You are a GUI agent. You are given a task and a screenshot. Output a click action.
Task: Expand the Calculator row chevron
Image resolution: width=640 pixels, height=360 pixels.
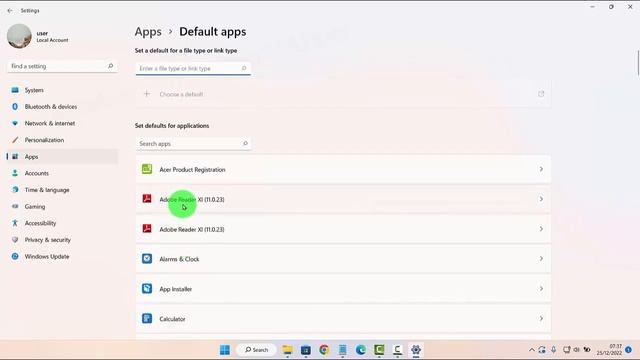tap(541, 318)
